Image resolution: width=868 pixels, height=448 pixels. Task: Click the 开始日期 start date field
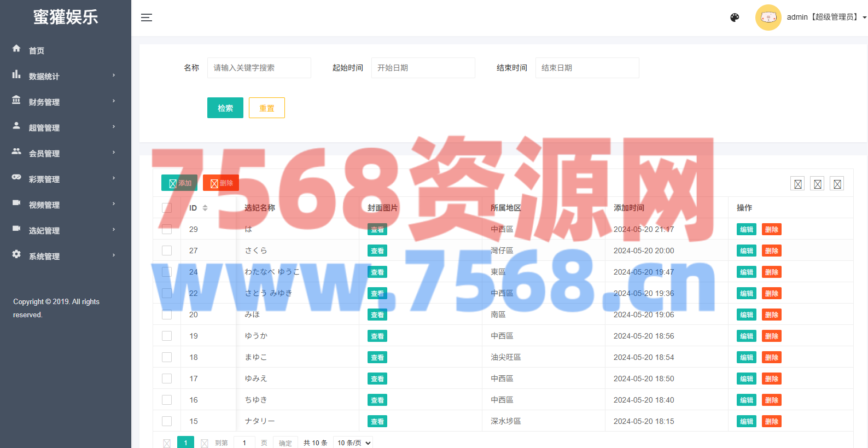pos(423,68)
